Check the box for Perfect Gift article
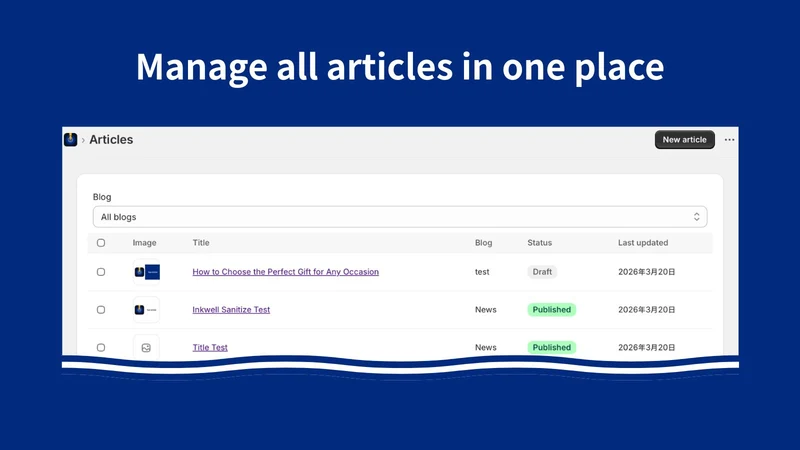 [101, 272]
